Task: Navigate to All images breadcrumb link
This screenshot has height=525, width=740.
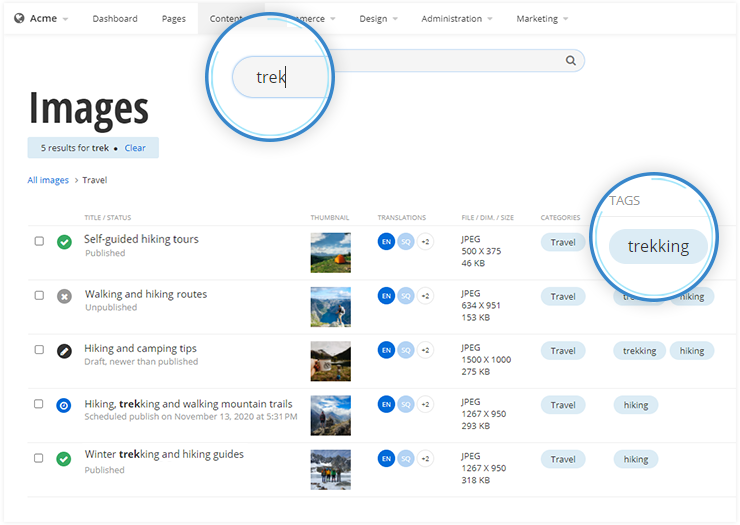Action: (48, 180)
